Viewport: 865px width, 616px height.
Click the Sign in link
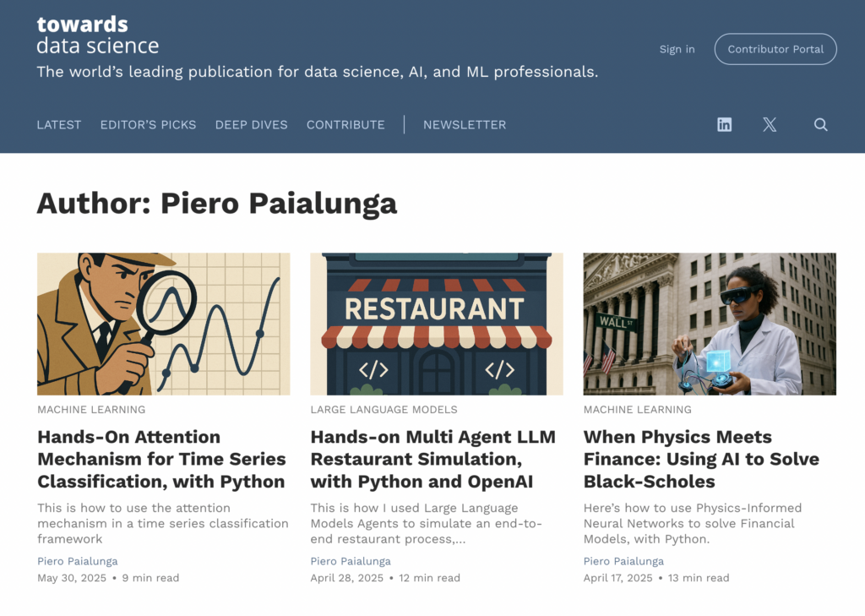tap(677, 49)
